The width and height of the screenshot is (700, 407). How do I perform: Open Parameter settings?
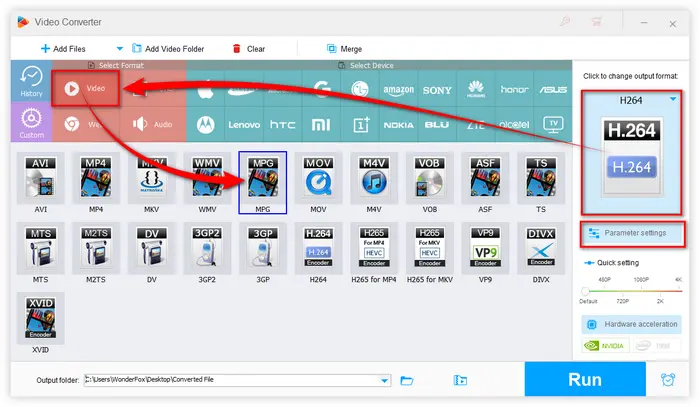[x=634, y=233]
